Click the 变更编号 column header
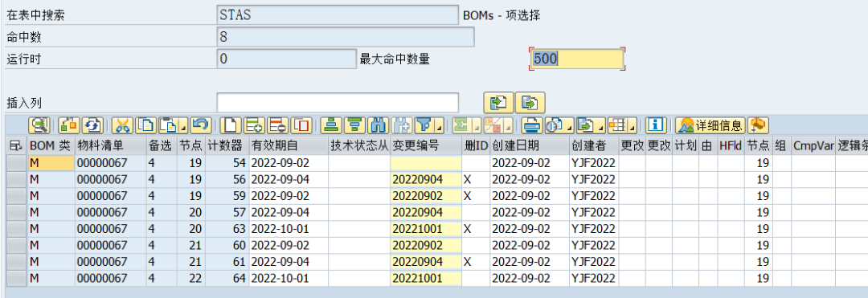 tap(426, 146)
